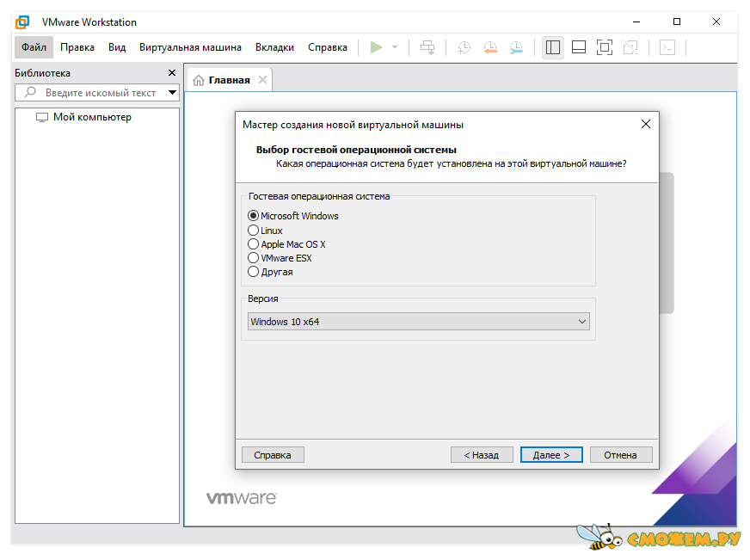Switch to the Главная tab
The width and height of the screenshot is (750, 560).
(x=229, y=80)
